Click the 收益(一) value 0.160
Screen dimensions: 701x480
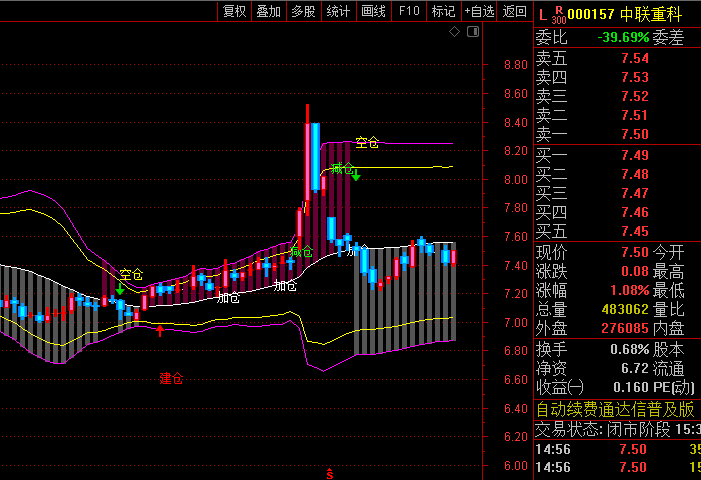tap(631, 387)
